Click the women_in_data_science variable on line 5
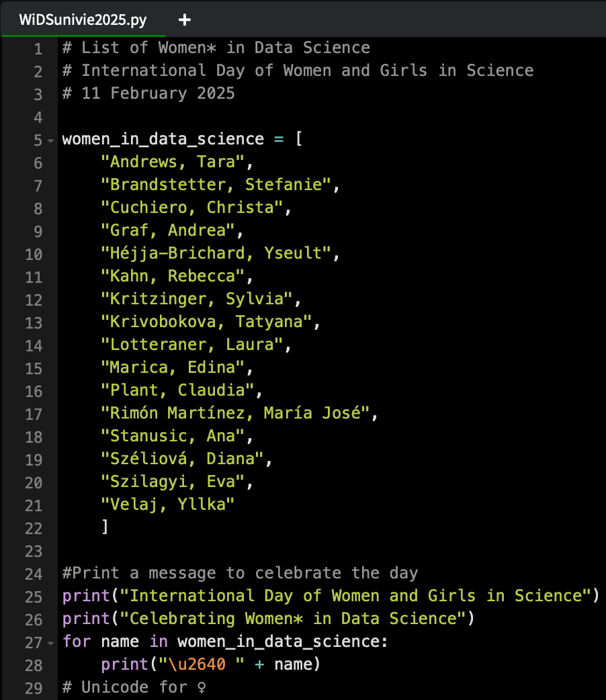 point(163,139)
